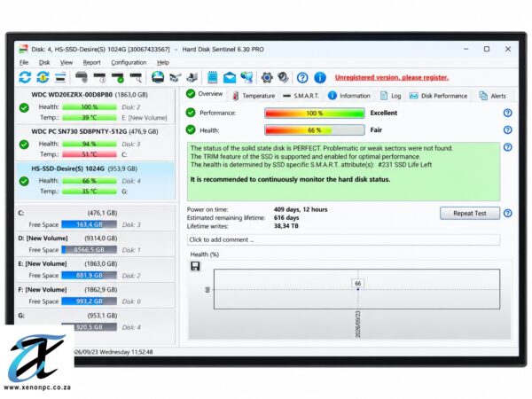Click the blue info toolbar icon

point(320,78)
